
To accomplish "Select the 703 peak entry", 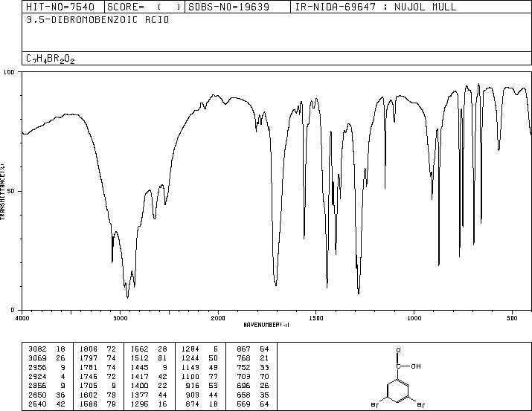I will (252, 376).
